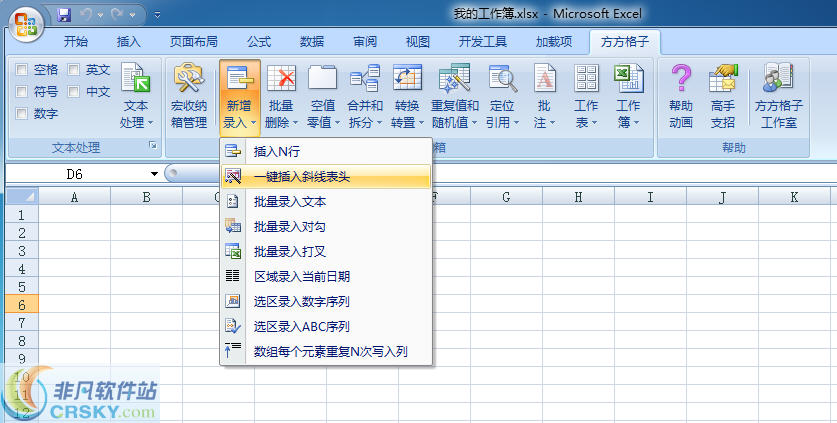
Task: Open the Quick Access Toolbar customize dropdown
Action: (157, 15)
